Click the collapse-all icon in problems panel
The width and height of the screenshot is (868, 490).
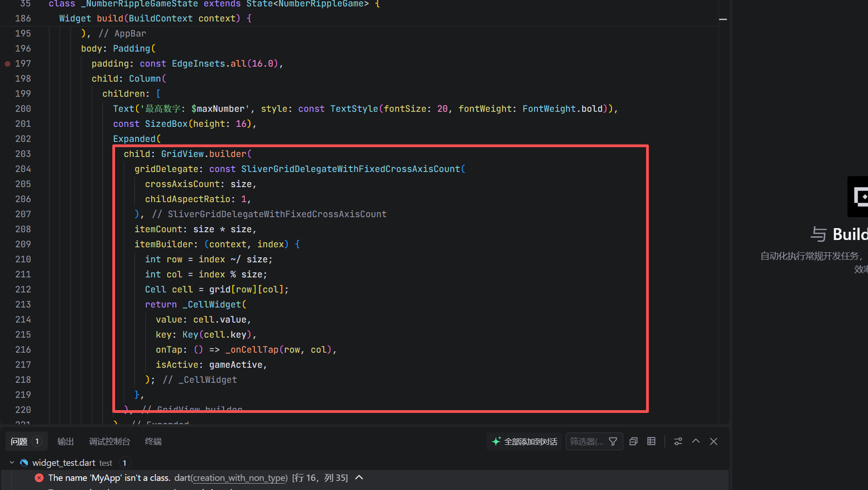(x=633, y=442)
